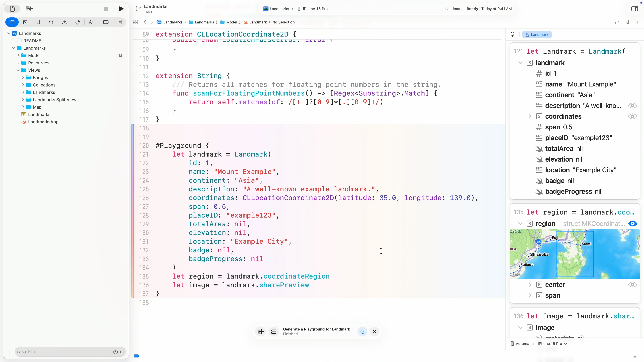The width and height of the screenshot is (644, 362).
Task: Click the coding assistant sparkle icon in toolbar
Action: 29,9
